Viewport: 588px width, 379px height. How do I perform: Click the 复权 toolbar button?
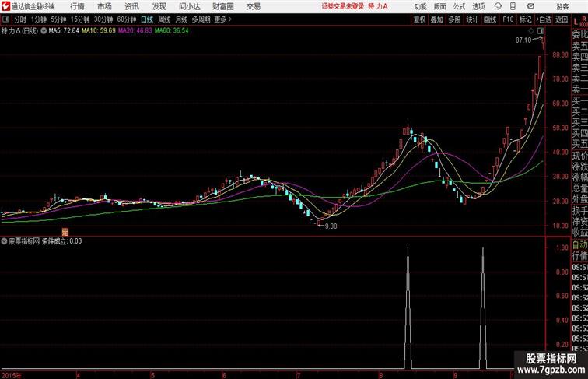click(x=420, y=19)
